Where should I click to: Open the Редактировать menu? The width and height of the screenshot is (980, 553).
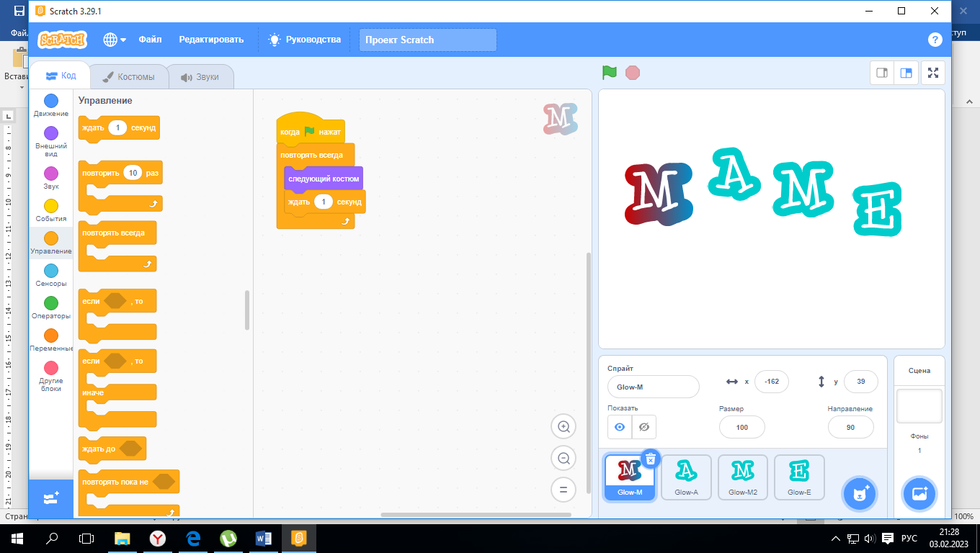tap(211, 40)
